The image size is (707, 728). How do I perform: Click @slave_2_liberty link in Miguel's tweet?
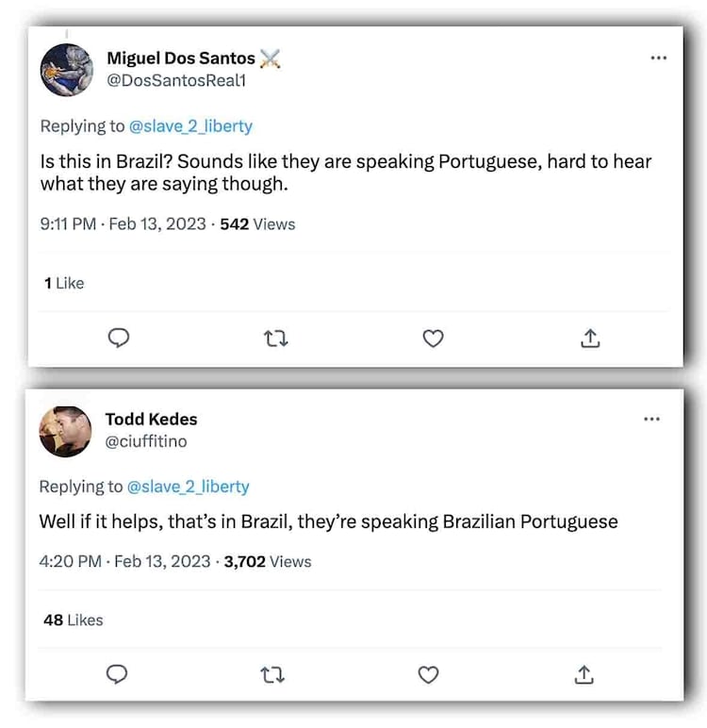(x=190, y=125)
